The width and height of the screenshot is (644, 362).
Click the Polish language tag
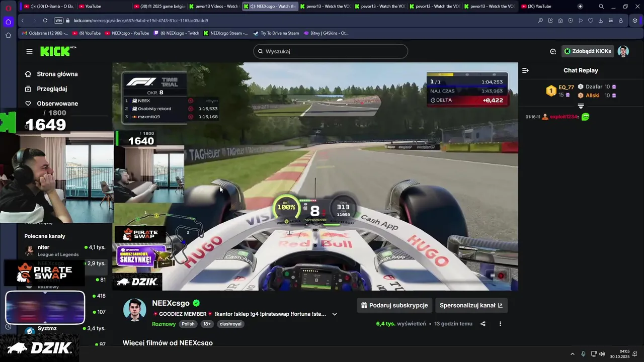[188, 324]
